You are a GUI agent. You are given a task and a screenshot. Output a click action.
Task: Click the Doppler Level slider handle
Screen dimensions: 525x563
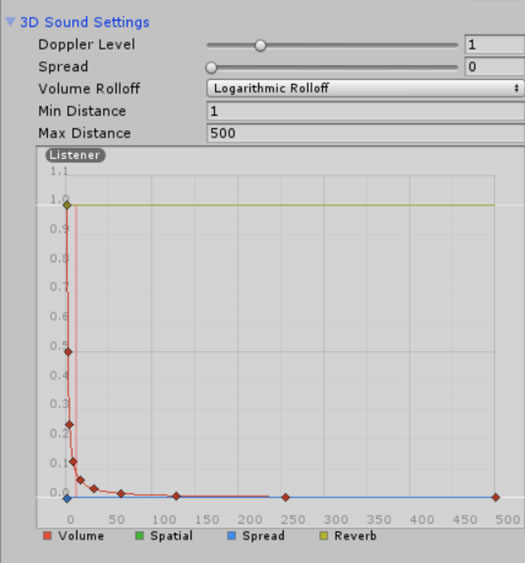pos(260,45)
